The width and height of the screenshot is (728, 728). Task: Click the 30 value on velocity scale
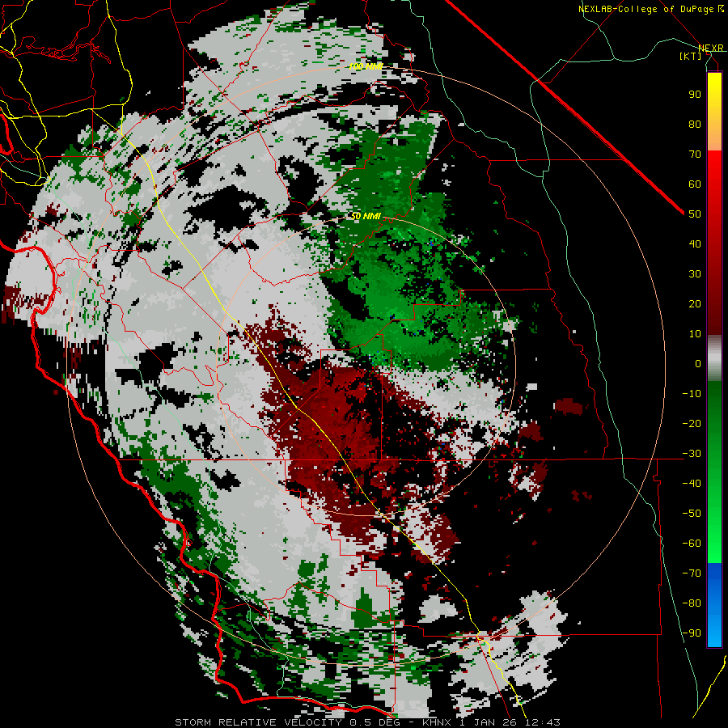click(x=695, y=274)
